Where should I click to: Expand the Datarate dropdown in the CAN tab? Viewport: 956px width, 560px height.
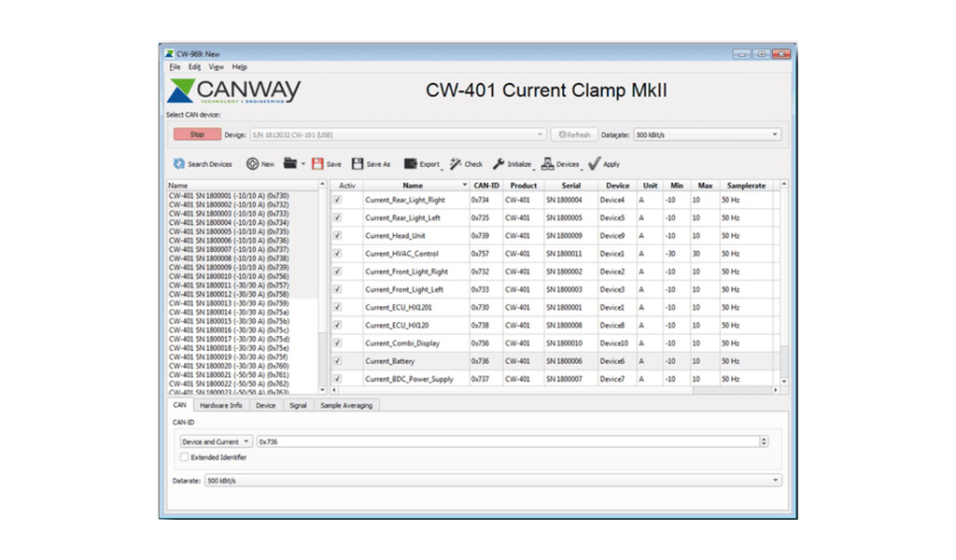[493, 480]
